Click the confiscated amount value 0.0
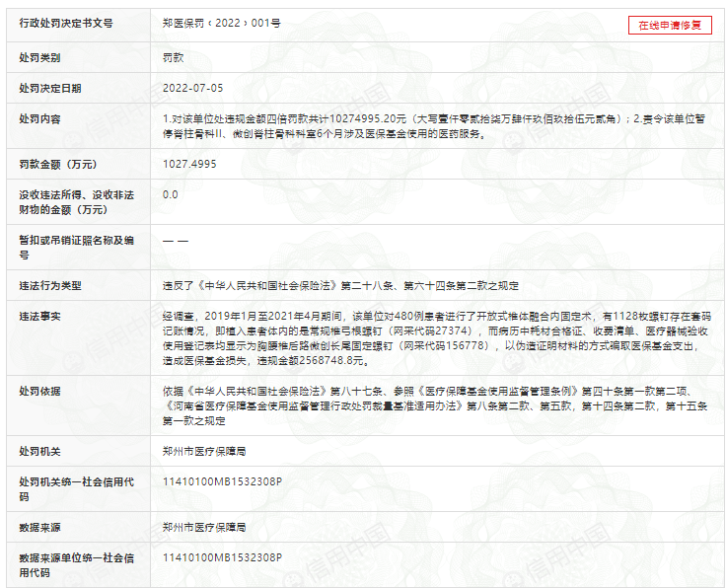Screen dimensions: 726x588 click(x=170, y=194)
